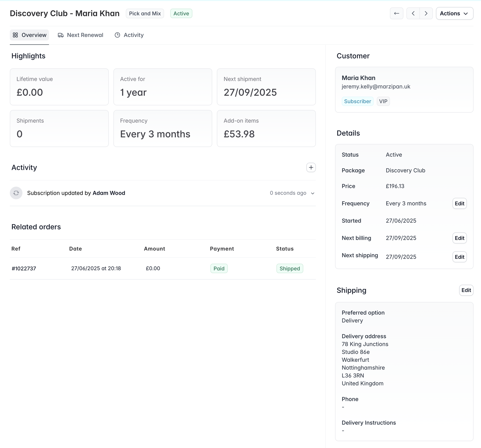The width and height of the screenshot is (481, 448).
Task: Click the Delivery Instructions label
Action: click(x=369, y=423)
